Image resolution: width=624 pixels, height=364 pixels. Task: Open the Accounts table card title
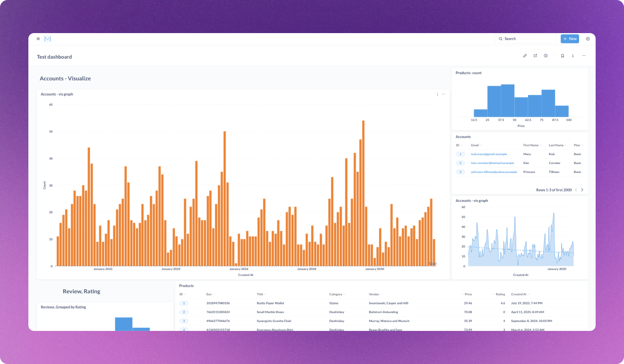coord(463,137)
